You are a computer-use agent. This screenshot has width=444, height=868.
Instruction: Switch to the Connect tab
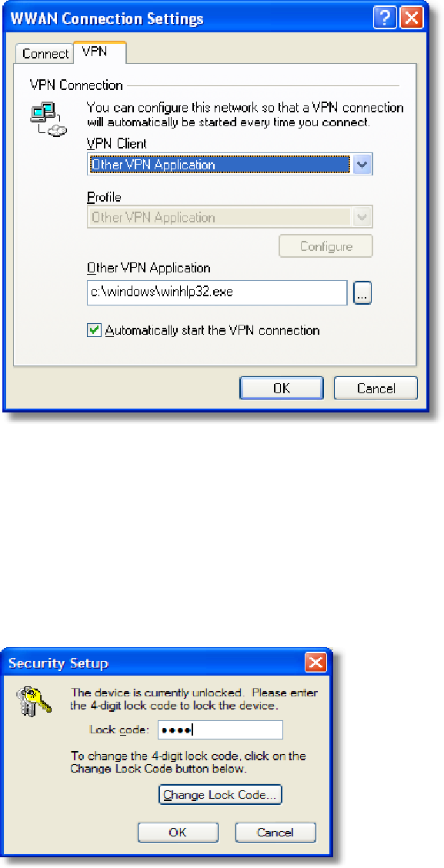tap(45, 54)
